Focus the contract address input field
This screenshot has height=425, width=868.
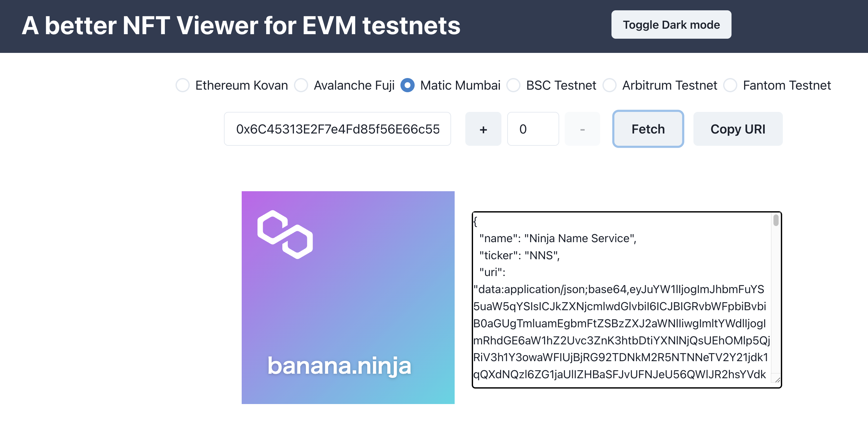(337, 129)
